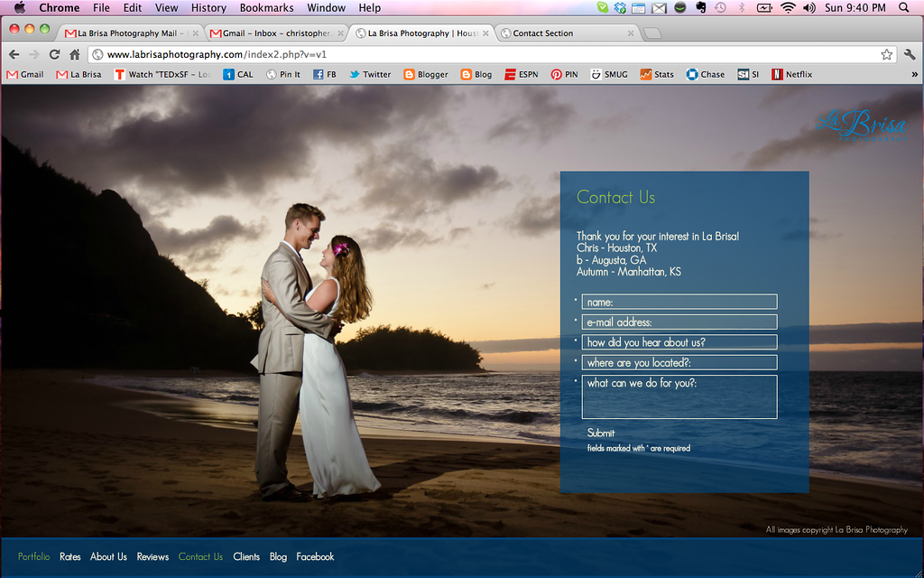Image resolution: width=924 pixels, height=578 pixels.
Task: Open the File menu
Action: pyautogui.click(x=101, y=7)
